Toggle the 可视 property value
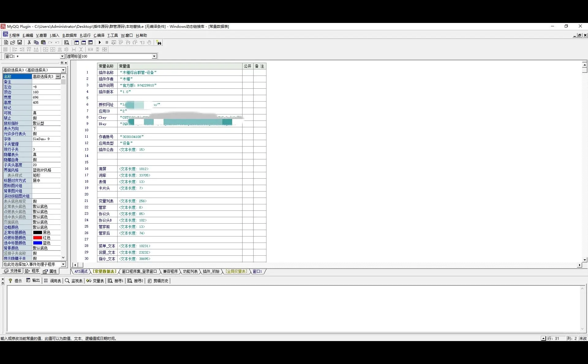 point(46,113)
